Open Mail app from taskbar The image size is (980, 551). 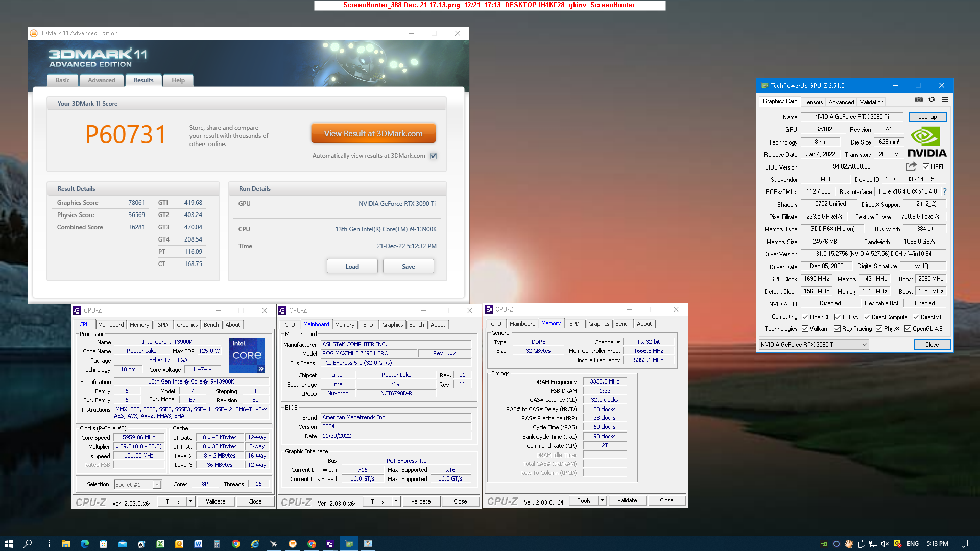point(122,544)
